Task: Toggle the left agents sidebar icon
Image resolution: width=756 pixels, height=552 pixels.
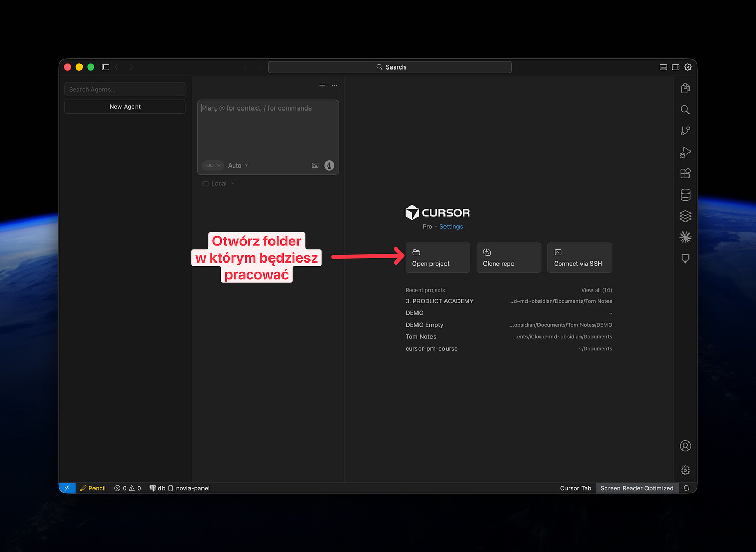Action: click(x=105, y=67)
